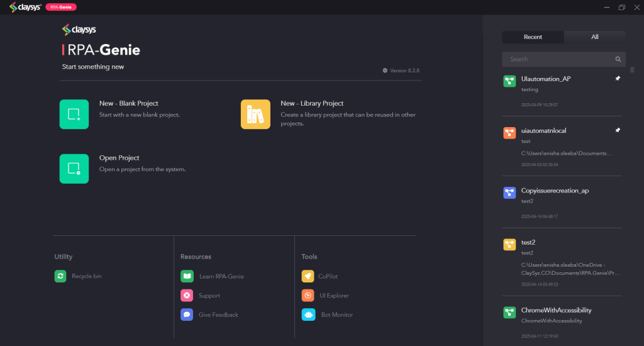Click the recent projects scrollbar thumb
Viewport: 644px width, 346px height.
click(632, 70)
